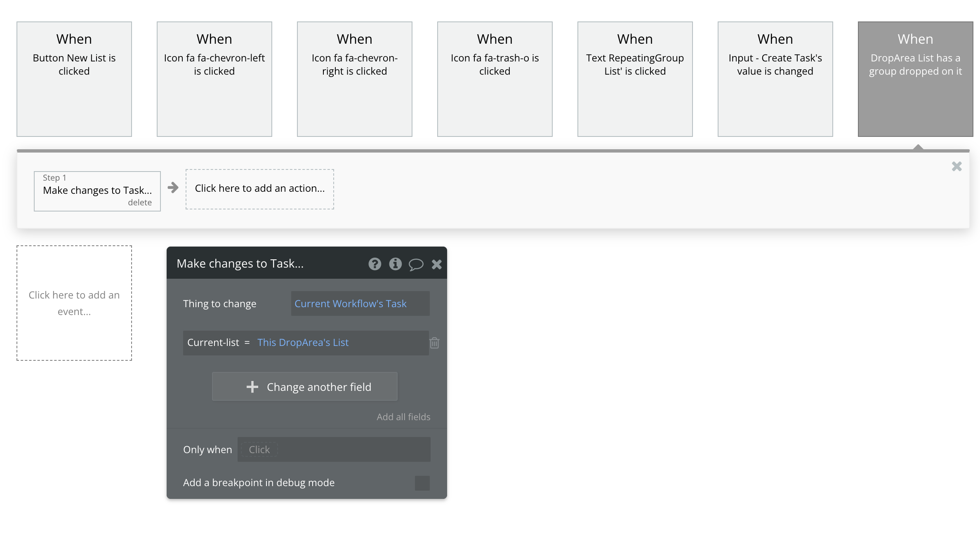Click the info icon in action panel

pos(395,264)
